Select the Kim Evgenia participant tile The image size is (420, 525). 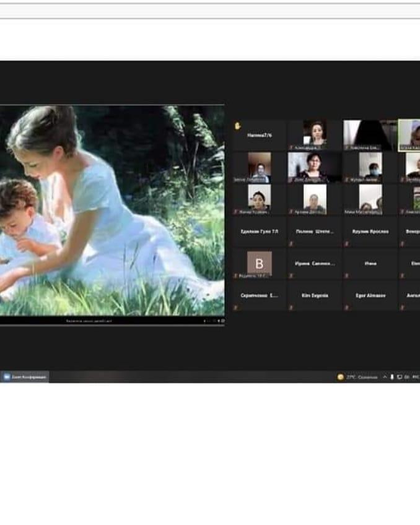click(x=315, y=296)
